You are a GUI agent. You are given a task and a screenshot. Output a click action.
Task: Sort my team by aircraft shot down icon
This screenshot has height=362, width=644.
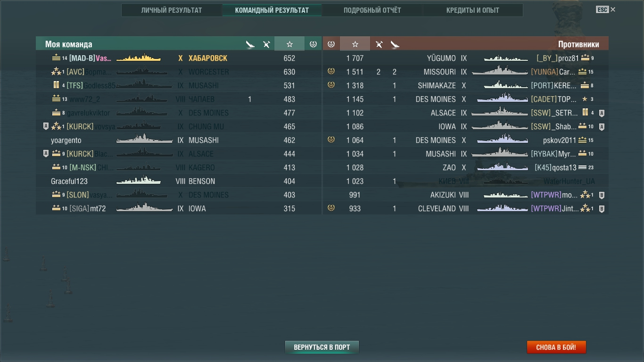tap(266, 44)
